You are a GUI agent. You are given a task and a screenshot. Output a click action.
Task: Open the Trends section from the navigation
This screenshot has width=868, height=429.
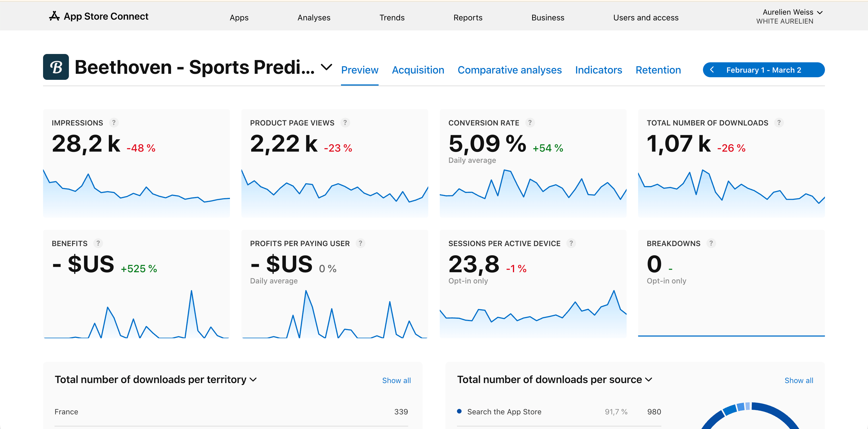392,17
